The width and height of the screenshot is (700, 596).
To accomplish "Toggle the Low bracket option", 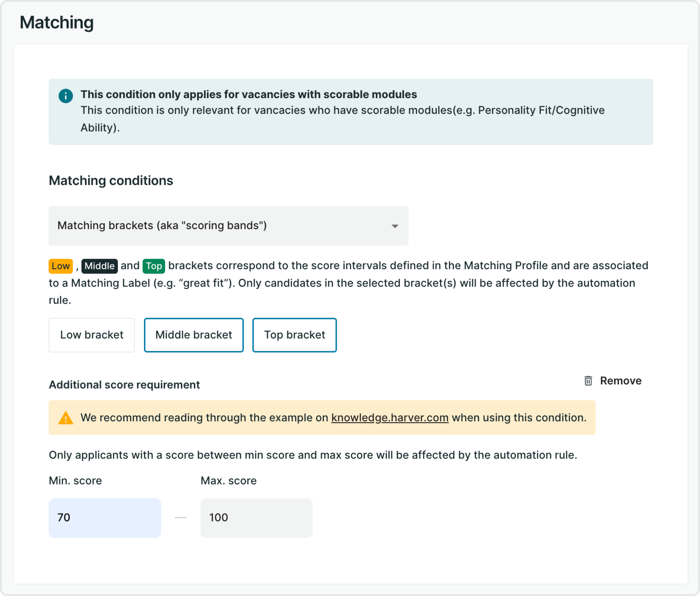I will pos(91,335).
